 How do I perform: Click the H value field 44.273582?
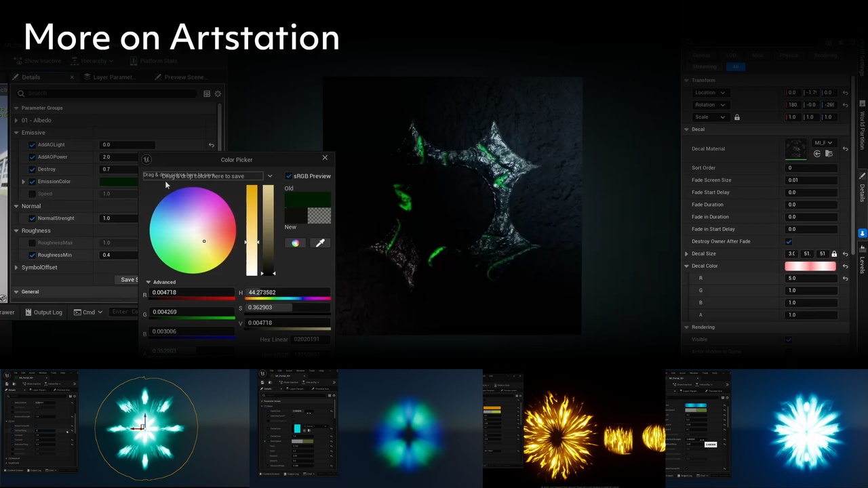[288, 293]
